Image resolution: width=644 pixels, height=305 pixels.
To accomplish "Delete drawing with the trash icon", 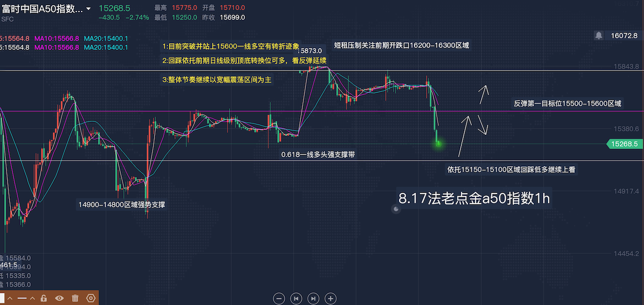I will 75,298.
